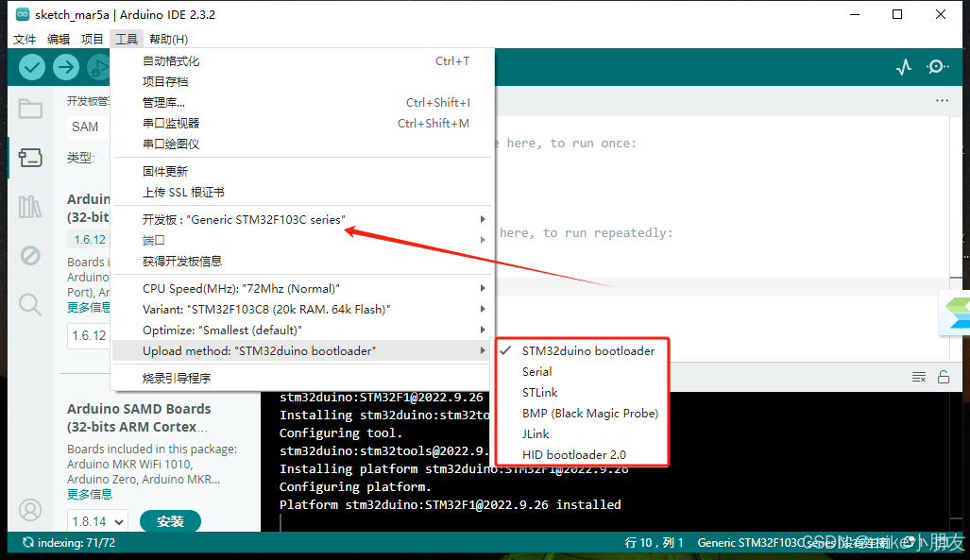970x560 pixels.
Task: Click cursor position 行 10, 列 1
Action: click(654, 543)
